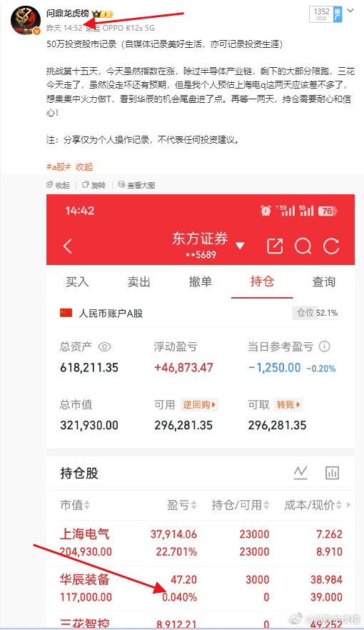This screenshot has width=364, height=630.
Task: Tap the info icon next to 当日参考盈亏
Action: click(x=324, y=346)
